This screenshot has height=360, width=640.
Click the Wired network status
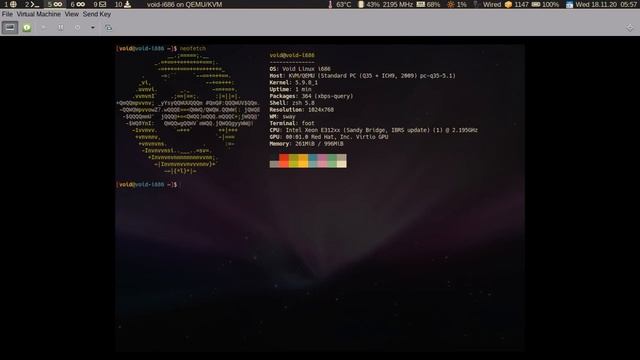coord(487,4)
